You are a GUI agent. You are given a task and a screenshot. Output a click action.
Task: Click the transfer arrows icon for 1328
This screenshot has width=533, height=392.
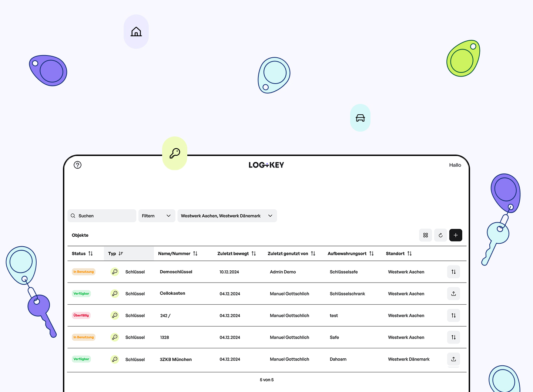pos(453,337)
